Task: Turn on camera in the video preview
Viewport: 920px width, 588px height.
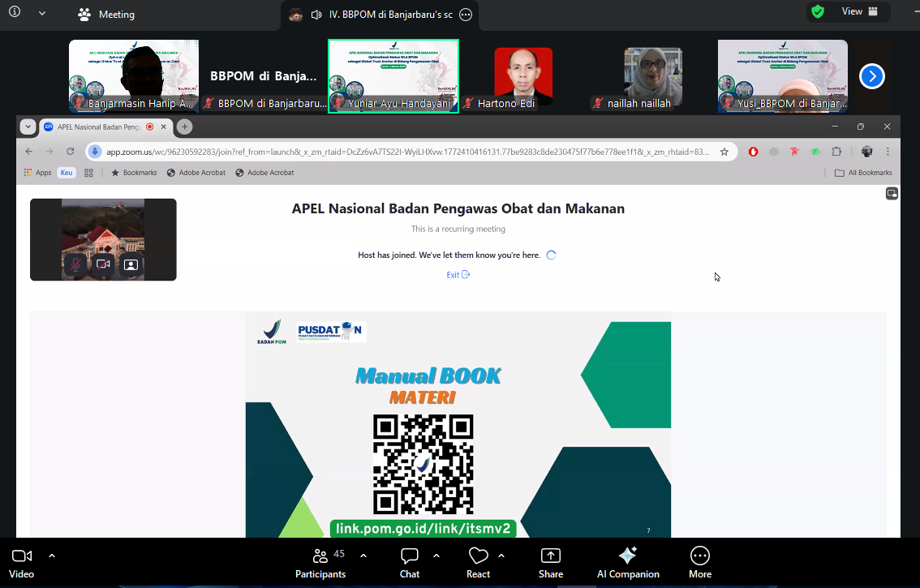Action: click(103, 264)
